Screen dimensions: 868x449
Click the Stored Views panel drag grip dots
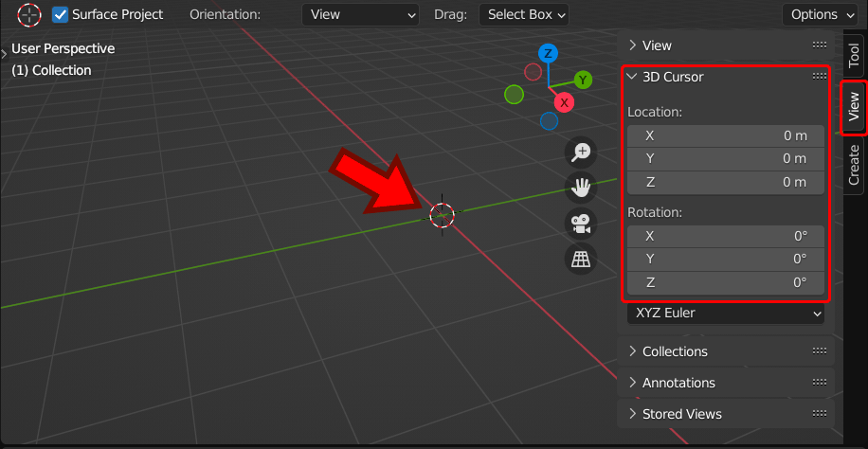pos(820,413)
